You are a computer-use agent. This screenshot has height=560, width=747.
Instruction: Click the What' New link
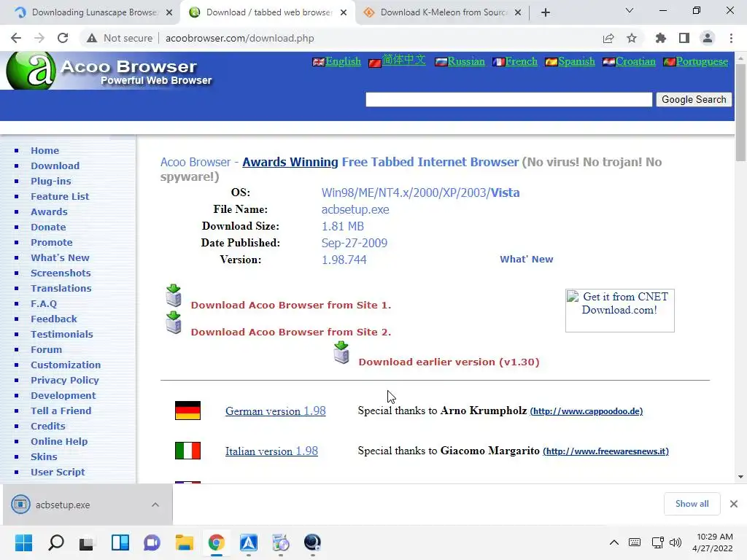[527, 259]
